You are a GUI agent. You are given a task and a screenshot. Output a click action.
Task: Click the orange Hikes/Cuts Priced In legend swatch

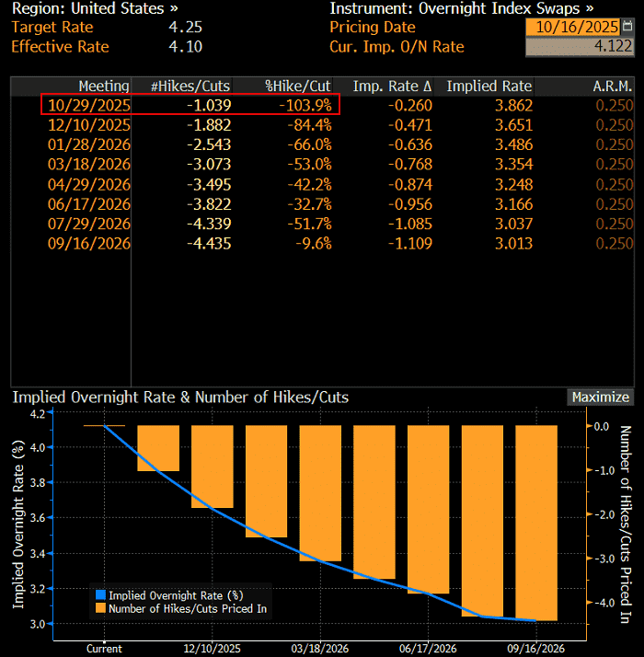click(100, 607)
